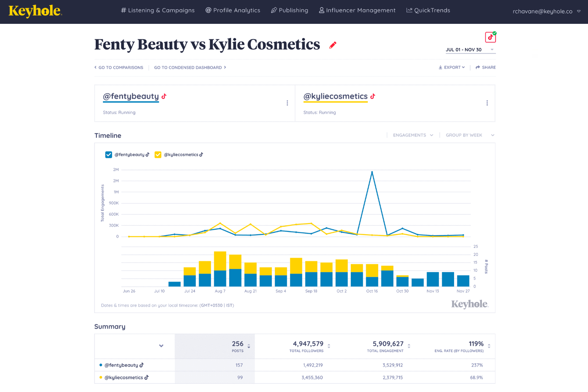The image size is (588, 392).
Task: Click the Keyhole logo in header
Action: click(x=35, y=11)
